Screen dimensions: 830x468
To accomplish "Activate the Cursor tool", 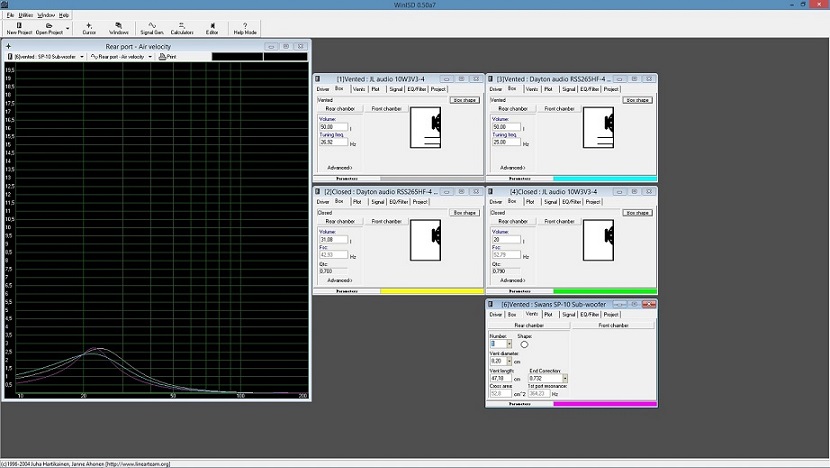I will 89,28.
